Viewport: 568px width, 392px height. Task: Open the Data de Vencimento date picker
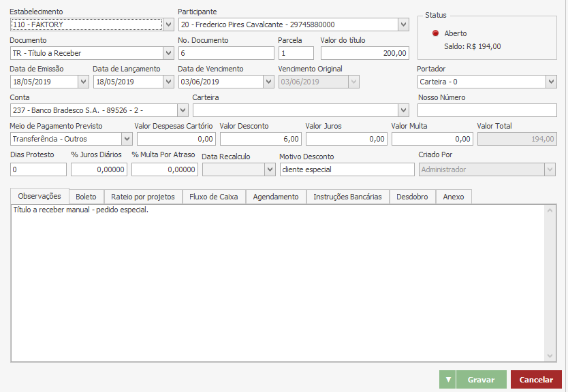click(268, 82)
